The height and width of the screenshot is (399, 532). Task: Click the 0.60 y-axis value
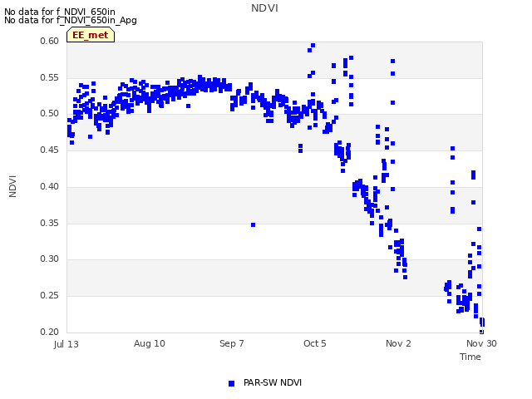coord(50,41)
